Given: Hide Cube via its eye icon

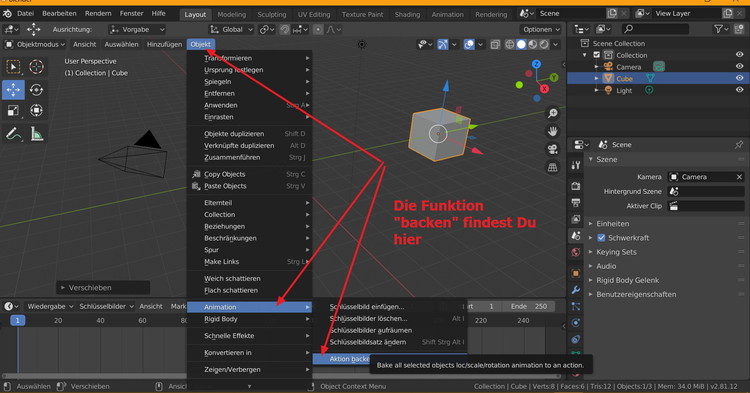Looking at the screenshot, I should (x=739, y=78).
